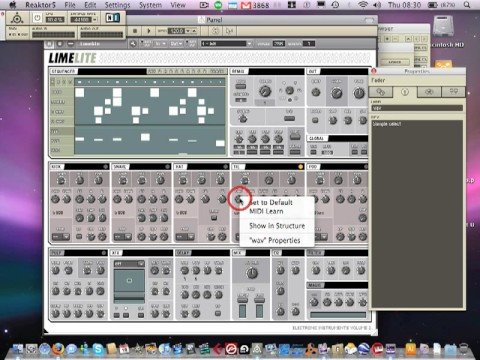480x360 pixels.
Task: Stop playback in the Panel toolbar
Action: (135, 31)
